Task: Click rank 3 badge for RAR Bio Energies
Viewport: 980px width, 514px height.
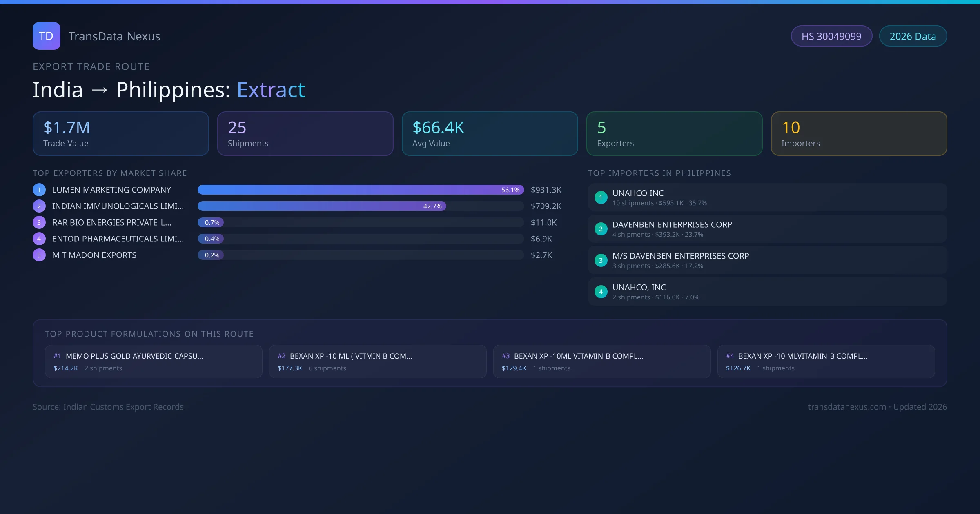Action: tap(39, 222)
